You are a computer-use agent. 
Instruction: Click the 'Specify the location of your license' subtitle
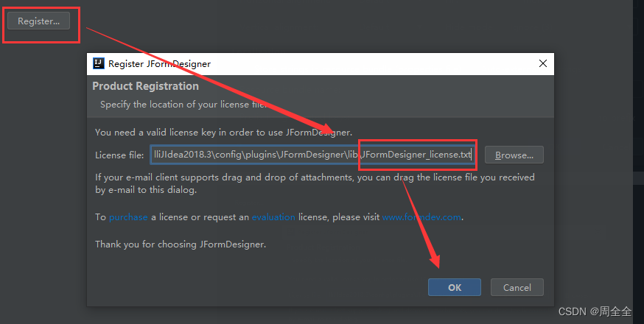pyautogui.click(x=183, y=105)
